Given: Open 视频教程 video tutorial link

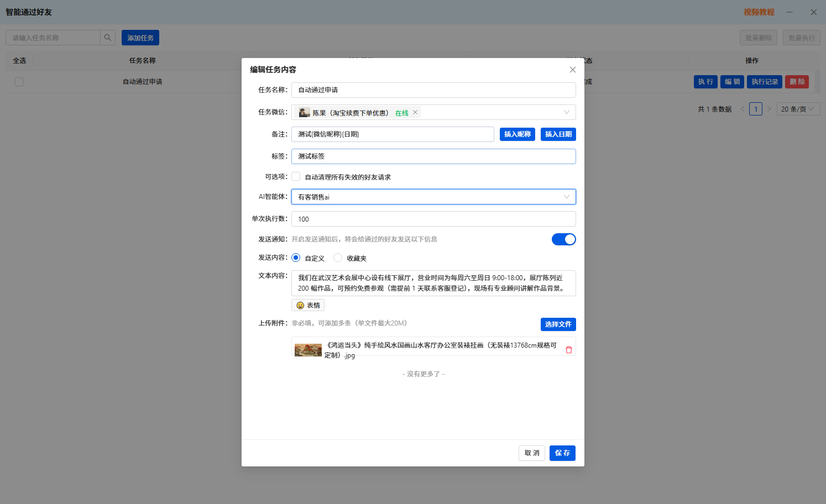Looking at the screenshot, I should pos(760,12).
